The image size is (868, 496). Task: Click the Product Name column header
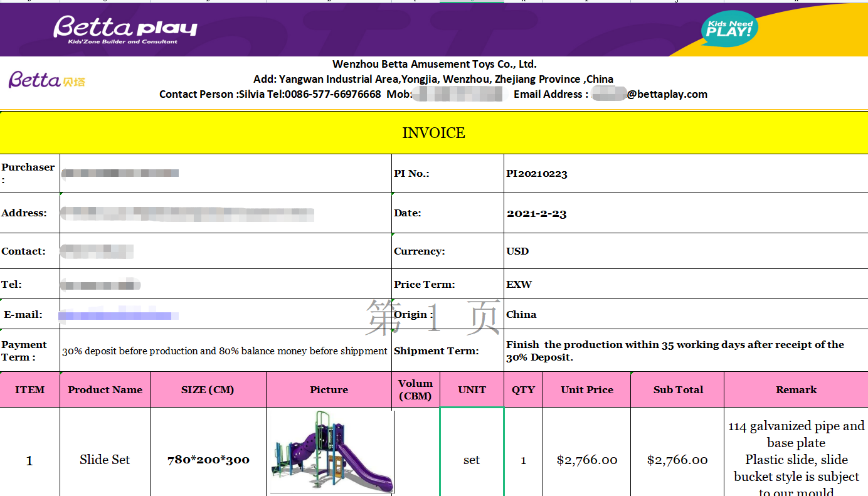[x=105, y=390]
